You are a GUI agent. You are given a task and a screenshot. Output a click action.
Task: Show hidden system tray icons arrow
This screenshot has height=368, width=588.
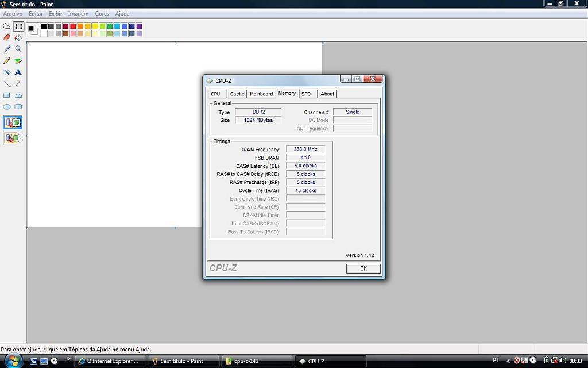click(x=508, y=361)
